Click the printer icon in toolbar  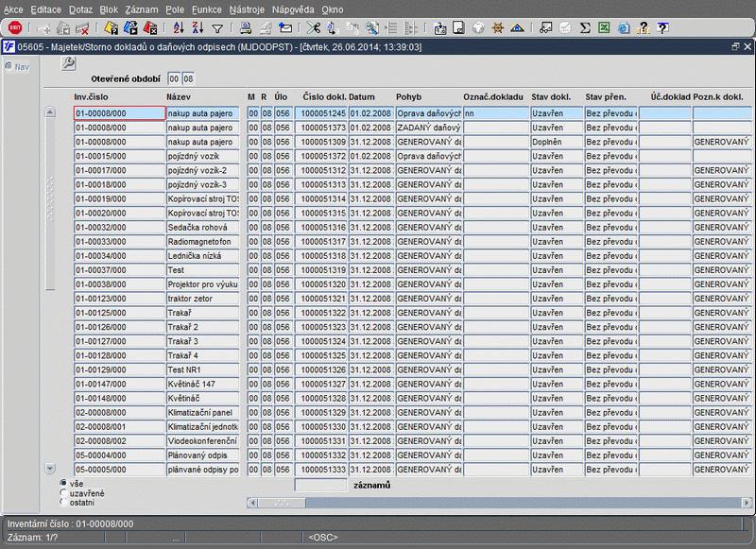[x=246, y=28]
